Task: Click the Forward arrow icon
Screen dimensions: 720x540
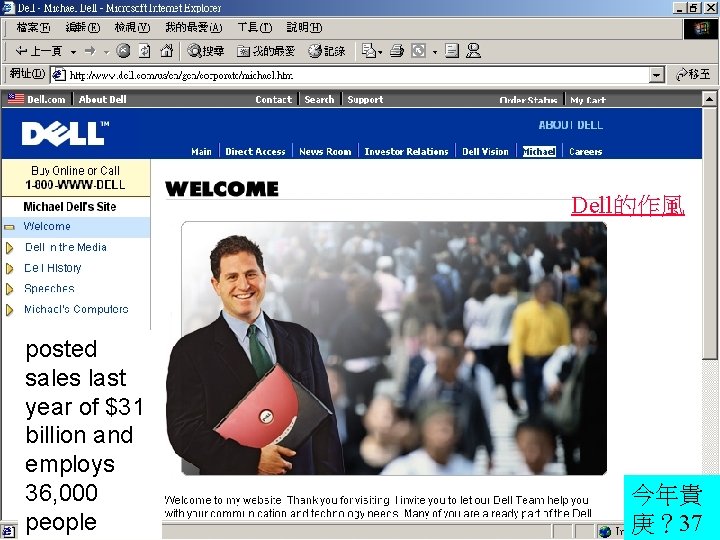Action: click(90, 51)
